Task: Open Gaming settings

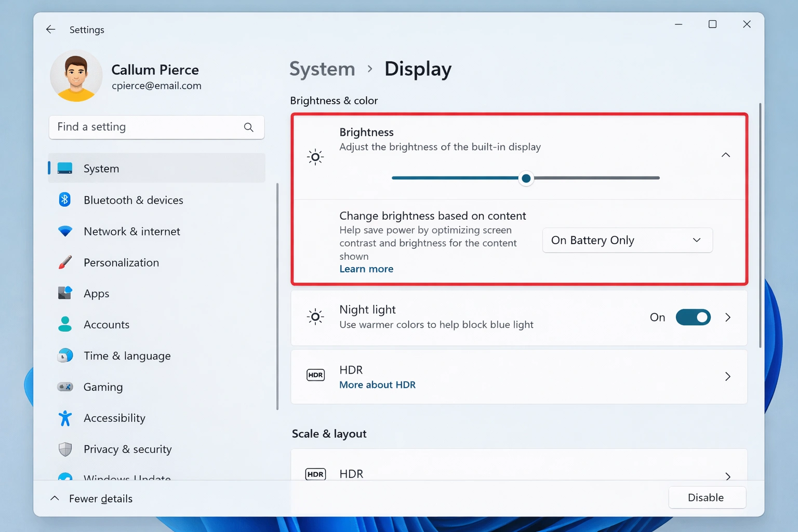Action: pyautogui.click(x=102, y=387)
